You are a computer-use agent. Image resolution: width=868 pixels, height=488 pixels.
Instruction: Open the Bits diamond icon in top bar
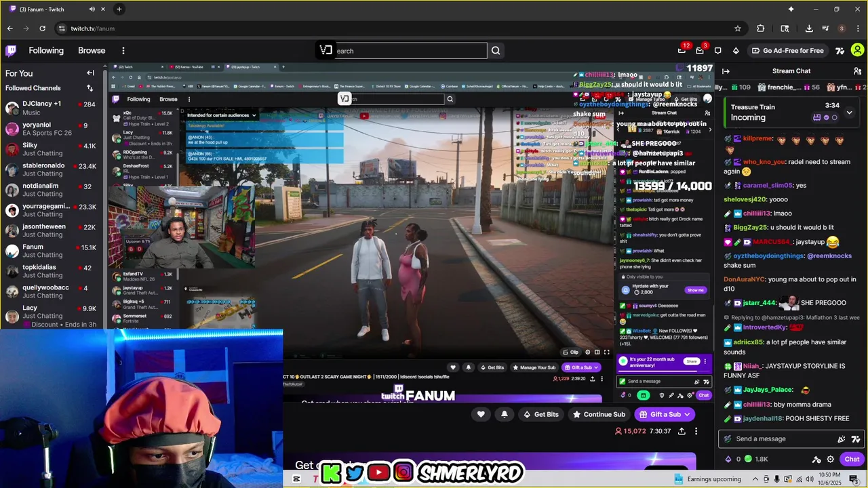pos(736,50)
